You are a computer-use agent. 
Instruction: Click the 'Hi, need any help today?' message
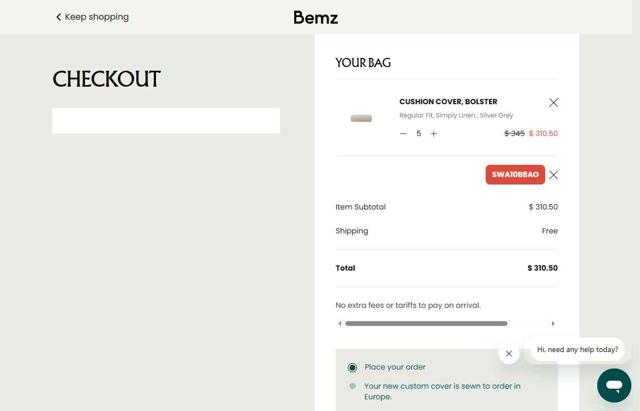click(x=577, y=350)
